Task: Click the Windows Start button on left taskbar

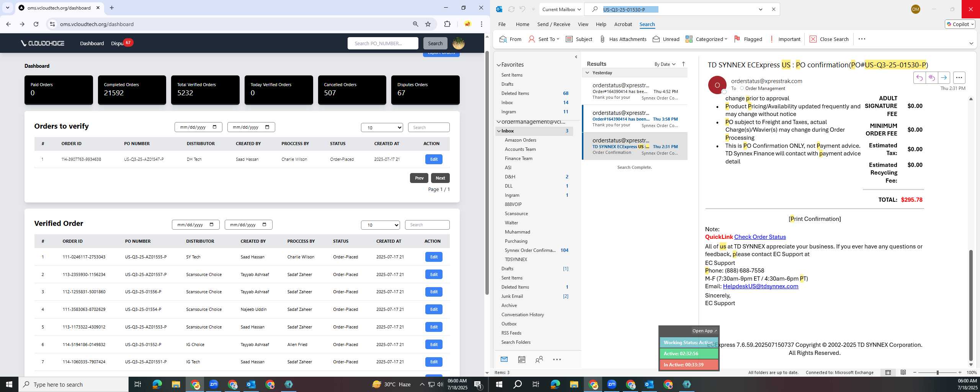Action: (x=9, y=384)
